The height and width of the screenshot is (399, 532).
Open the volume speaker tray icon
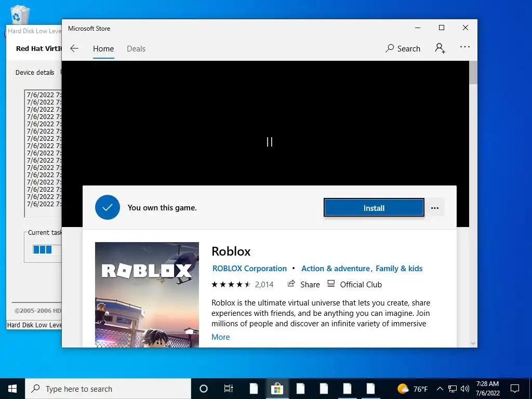[465, 389]
